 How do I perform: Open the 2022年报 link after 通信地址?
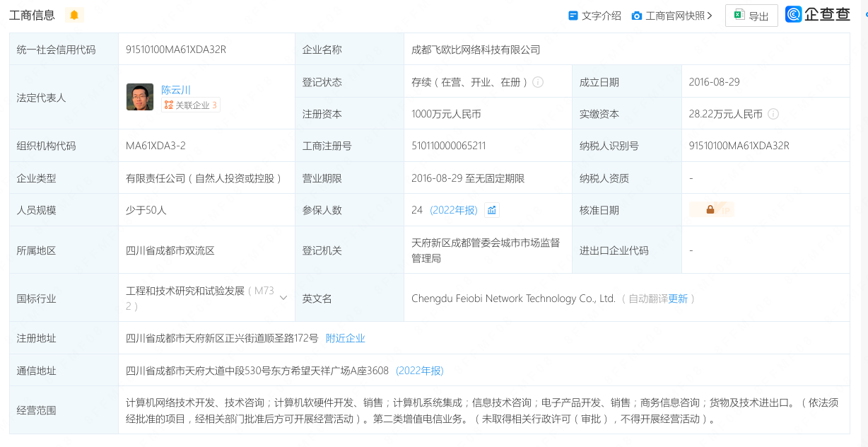[420, 371]
